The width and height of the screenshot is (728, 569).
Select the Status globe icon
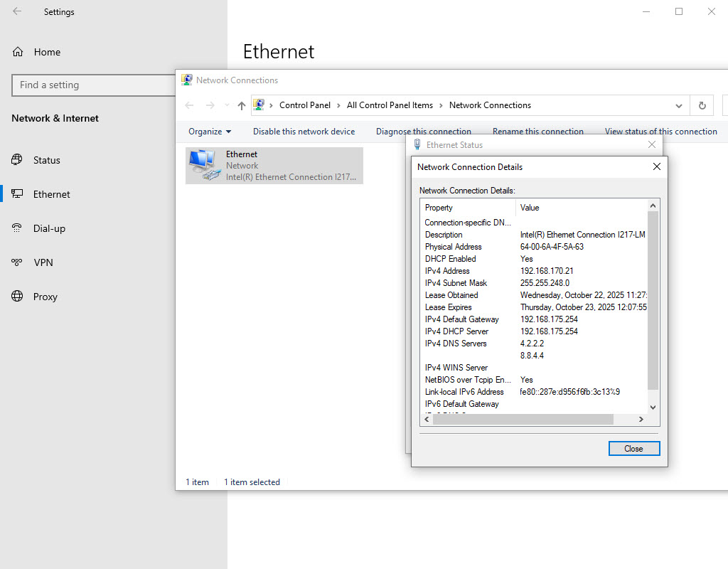(x=17, y=160)
